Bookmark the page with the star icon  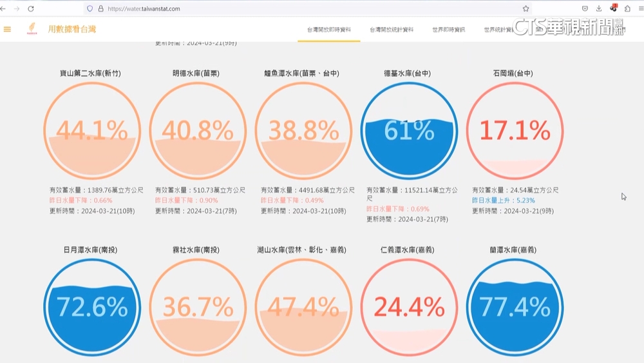(x=526, y=8)
